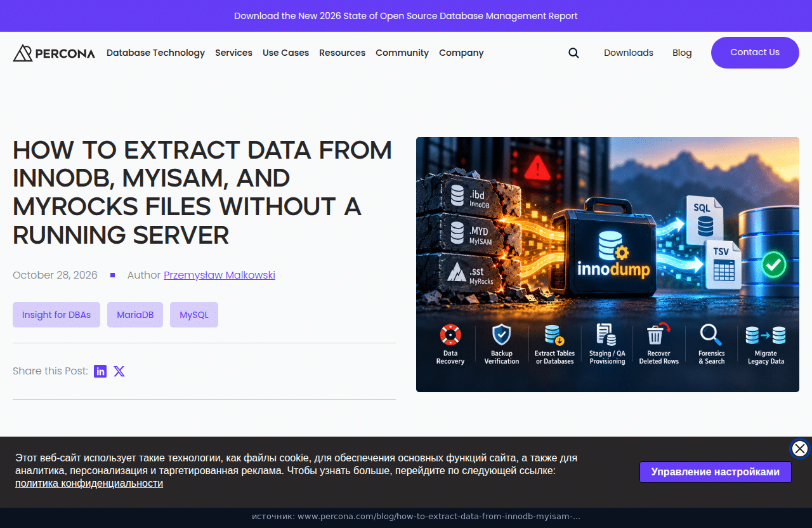Close the cookie banner with the X icon
This screenshot has height=528, width=812.
pos(800,449)
